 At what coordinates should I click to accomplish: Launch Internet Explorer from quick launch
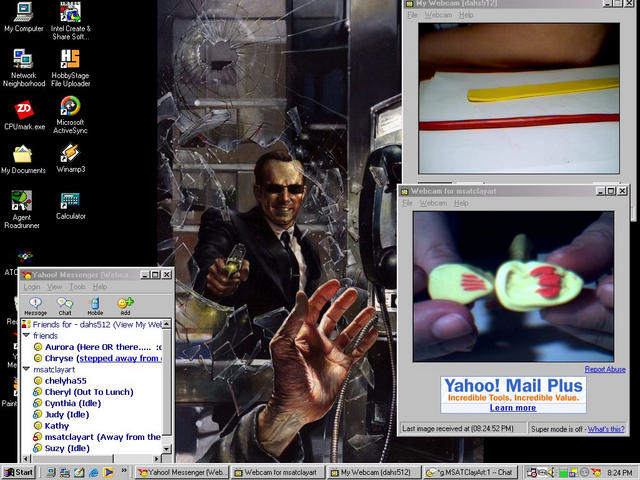[93, 473]
